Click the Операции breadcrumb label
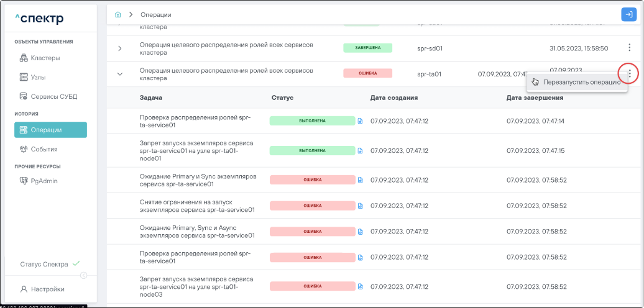The width and height of the screenshot is (644, 308). [x=155, y=14]
